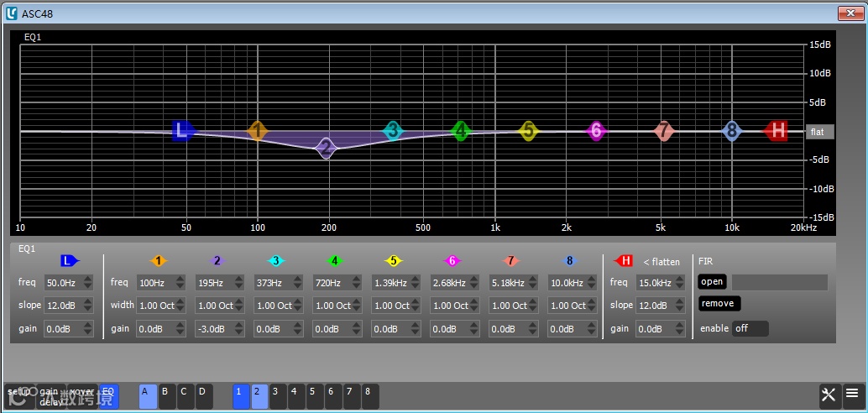Click the FIR open button
868x413 pixels.
point(712,282)
